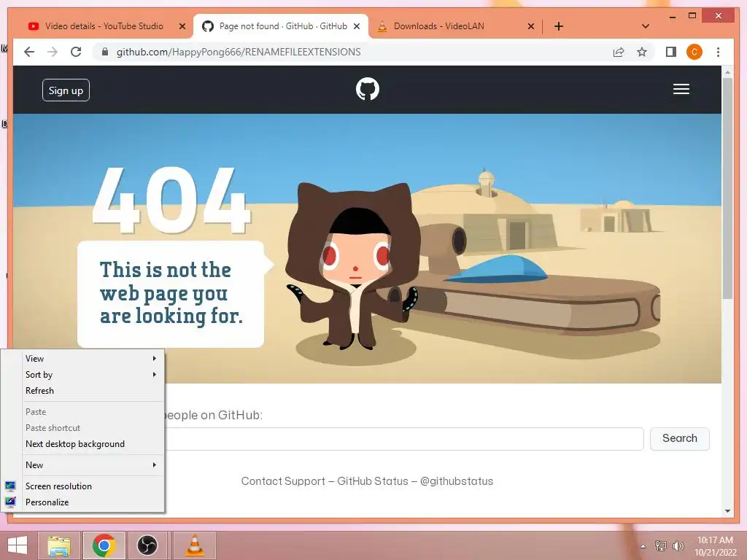The image size is (747, 560).
Task: Click the scrollbar up arrow
Action: [x=727, y=72]
